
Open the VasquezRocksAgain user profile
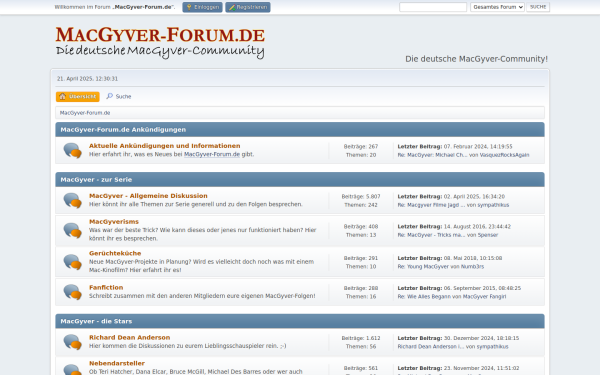pyautogui.click(x=504, y=155)
